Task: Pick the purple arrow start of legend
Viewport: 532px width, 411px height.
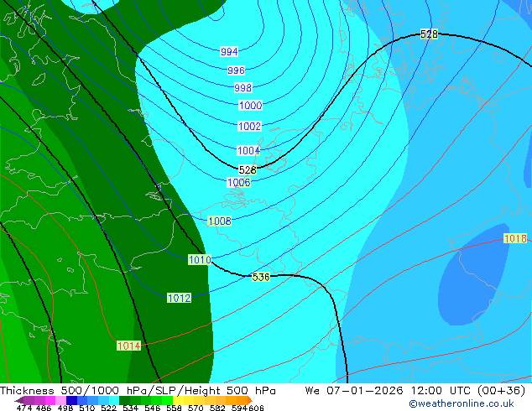Action: tap(18, 400)
